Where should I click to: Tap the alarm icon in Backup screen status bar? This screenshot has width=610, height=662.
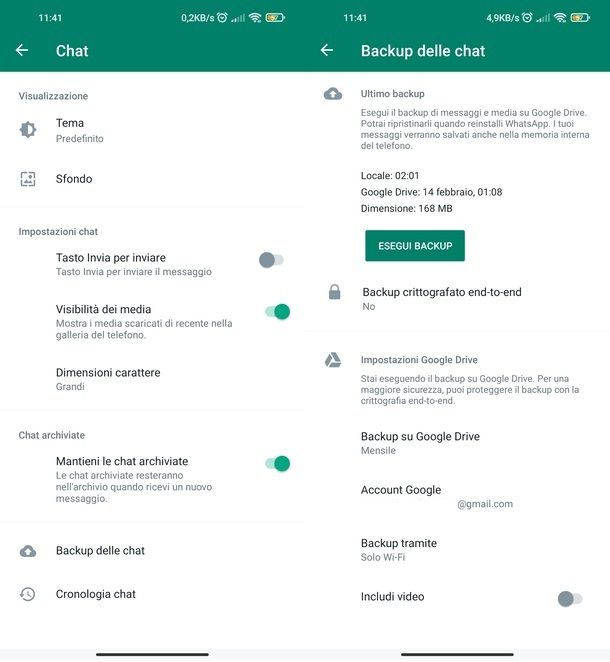pos(527,17)
